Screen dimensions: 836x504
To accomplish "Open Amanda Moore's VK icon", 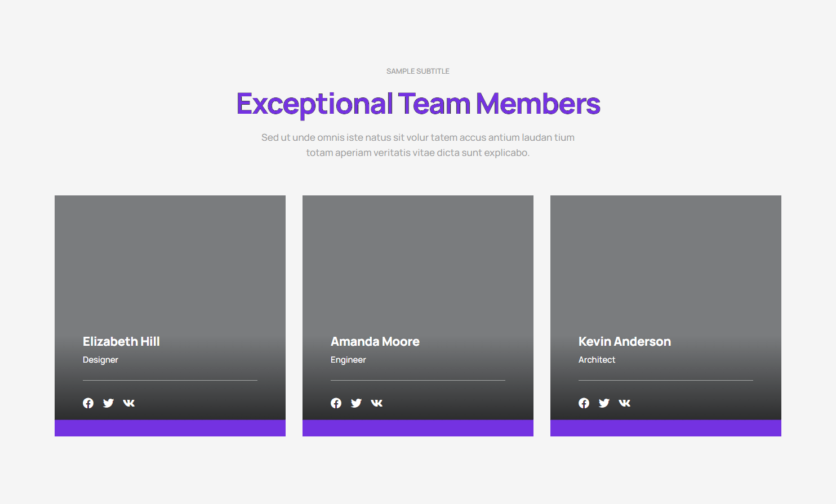I will (x=377, y=403).
